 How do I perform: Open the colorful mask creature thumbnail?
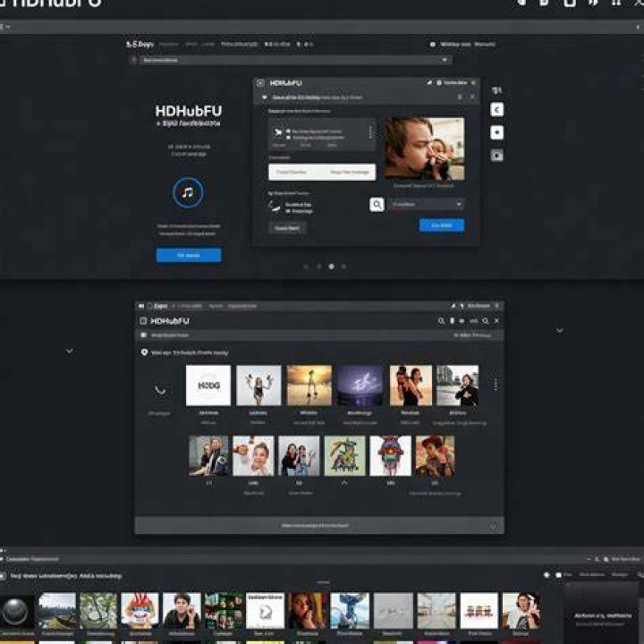[390, 456]
